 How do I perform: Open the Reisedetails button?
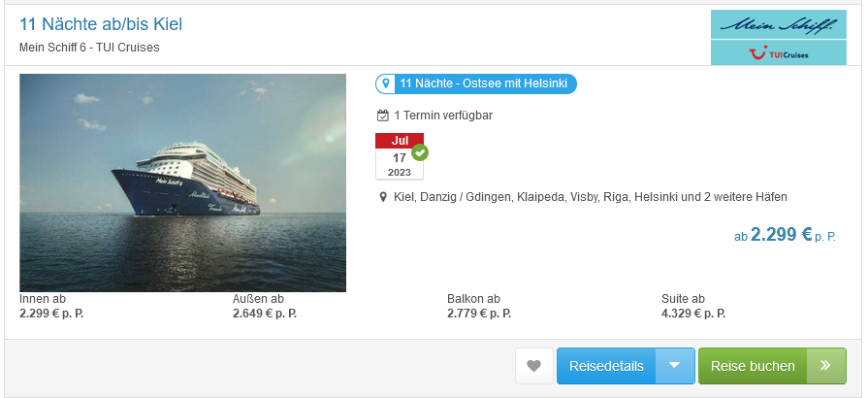coord(606,366)
